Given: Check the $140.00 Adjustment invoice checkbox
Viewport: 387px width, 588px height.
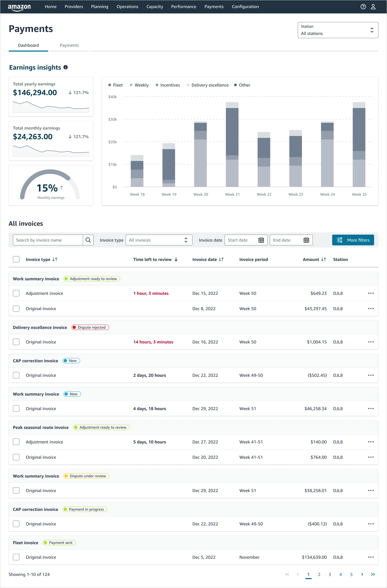Looking at the screenshot, I should pos(16,442).
